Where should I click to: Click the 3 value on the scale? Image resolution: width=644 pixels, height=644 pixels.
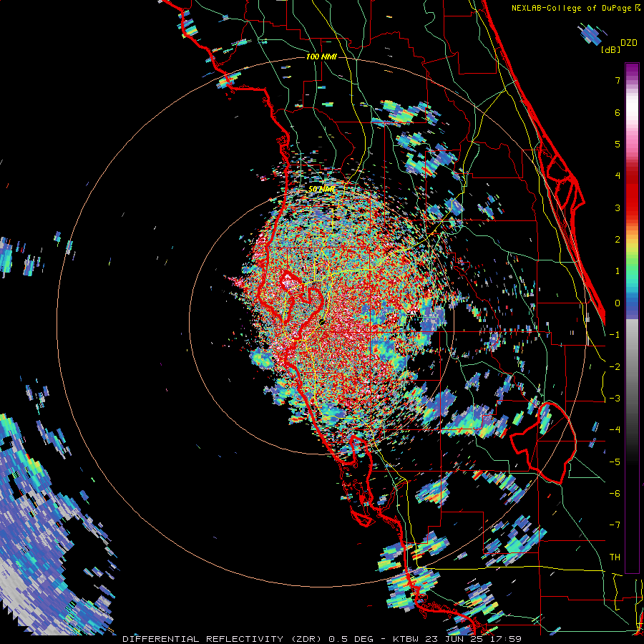(x=618, y=208)
